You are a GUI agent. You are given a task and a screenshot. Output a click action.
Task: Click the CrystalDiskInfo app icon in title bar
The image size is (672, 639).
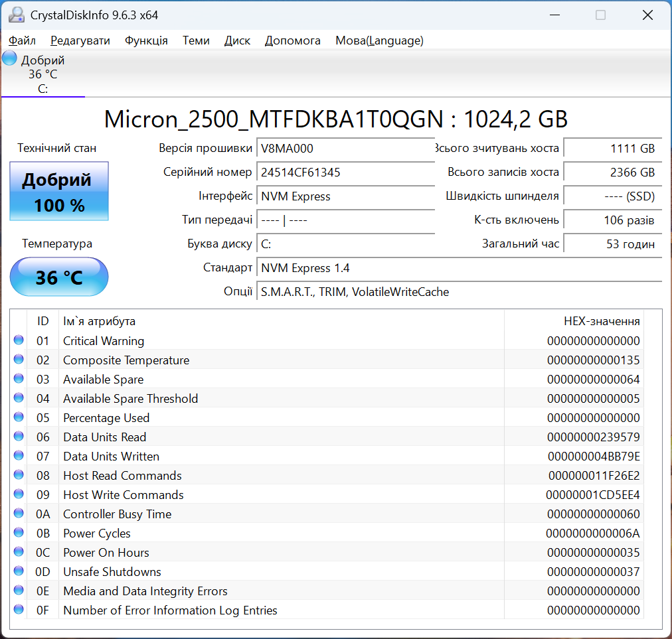point(16,15)
